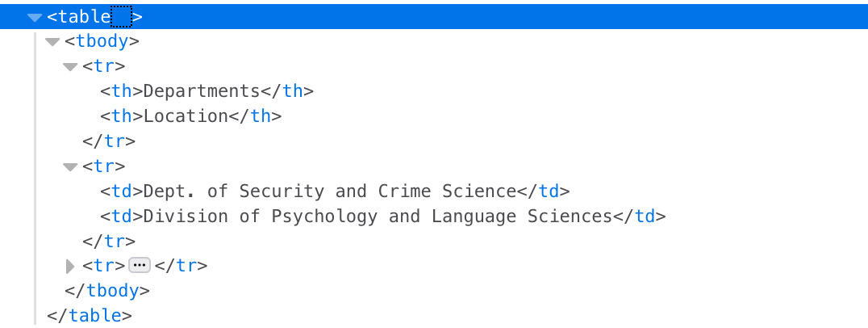The width and height of the screenshot is (868, 328).
Task: Click the empty attribute field in table tag
Action: click(x=121, y=16)
